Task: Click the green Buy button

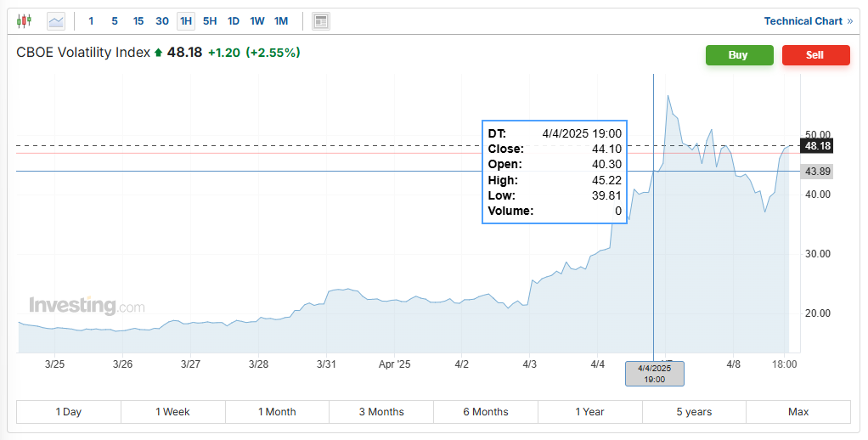Action: (739, 55)
